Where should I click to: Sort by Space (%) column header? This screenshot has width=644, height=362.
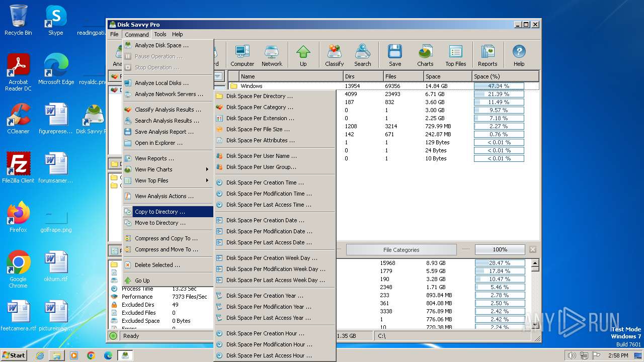point(505,76)
